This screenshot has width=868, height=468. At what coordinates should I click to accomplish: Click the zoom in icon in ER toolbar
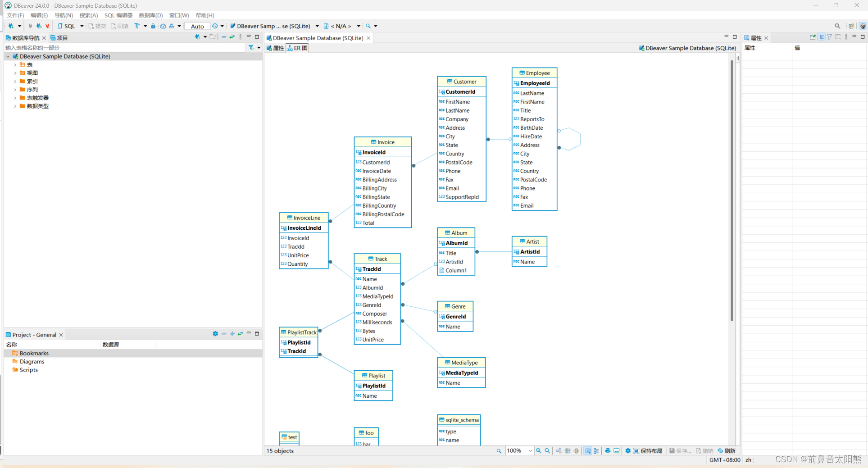(539, 451)
